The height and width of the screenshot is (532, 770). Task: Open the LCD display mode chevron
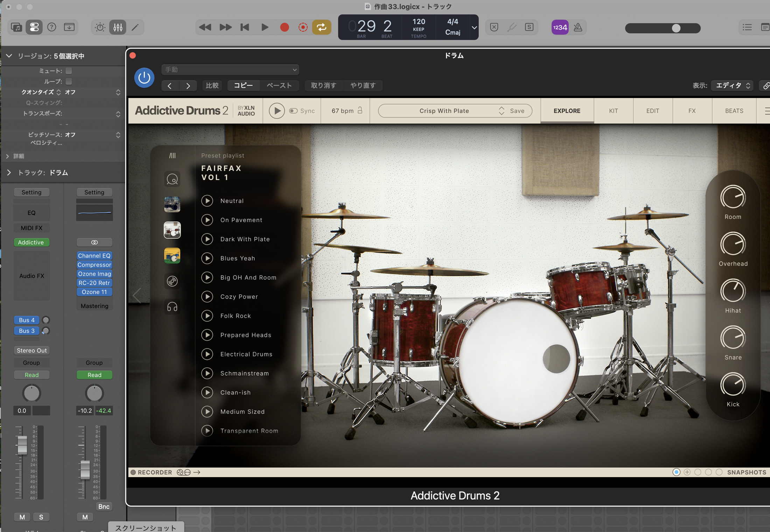coord(474,27)
